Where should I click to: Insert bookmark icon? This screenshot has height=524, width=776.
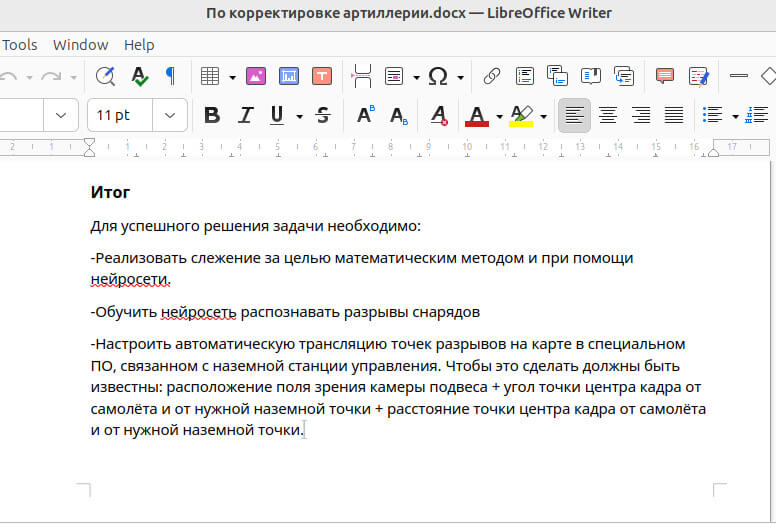click(x=591, y=76)
